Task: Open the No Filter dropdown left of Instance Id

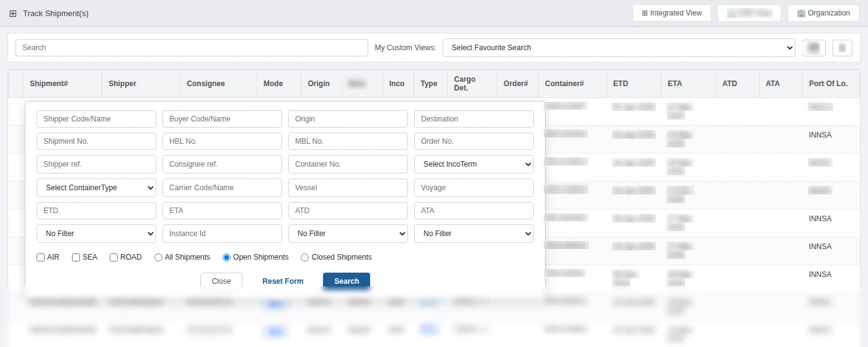Action: click(x=96, y=234)
